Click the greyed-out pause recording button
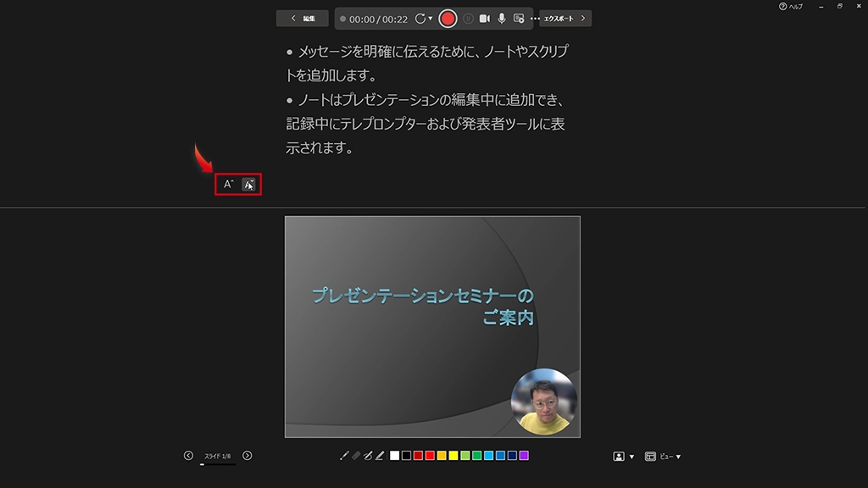This screenshot has width=868, height=488. 468,19
